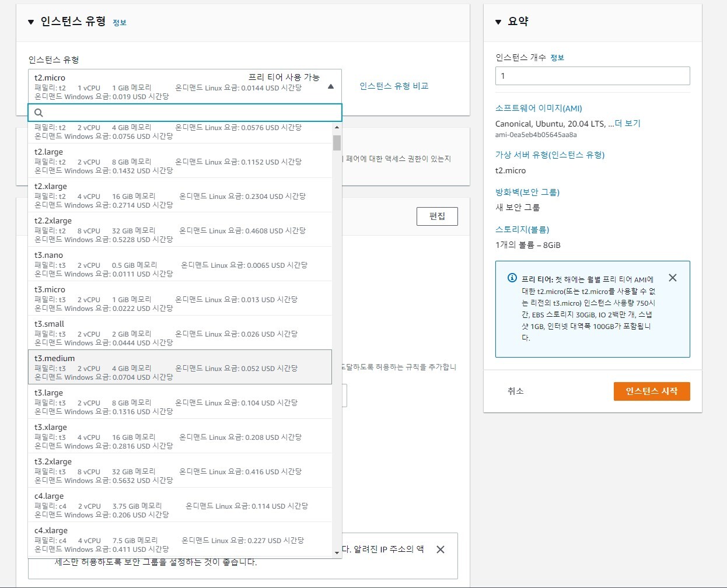The image size is (727, 588).
Task: Collapse the 인스턴스 유형 section triangle
Action: pos(31,22)
